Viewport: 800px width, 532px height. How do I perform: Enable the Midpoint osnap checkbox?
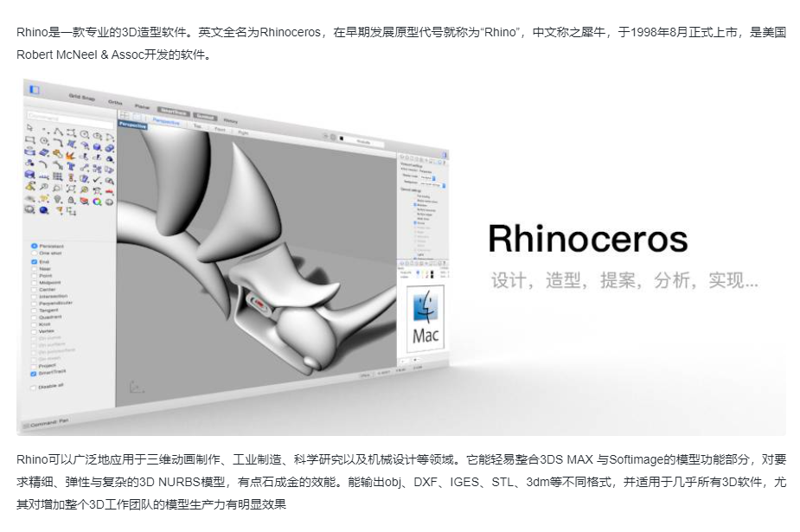coord(35,283)
